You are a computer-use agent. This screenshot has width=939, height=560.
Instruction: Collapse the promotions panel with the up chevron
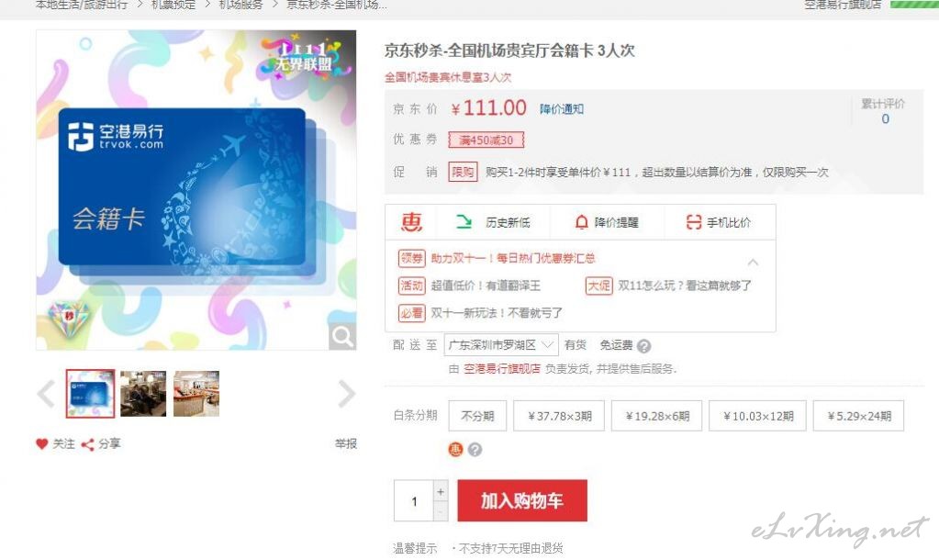coord(753,263)
